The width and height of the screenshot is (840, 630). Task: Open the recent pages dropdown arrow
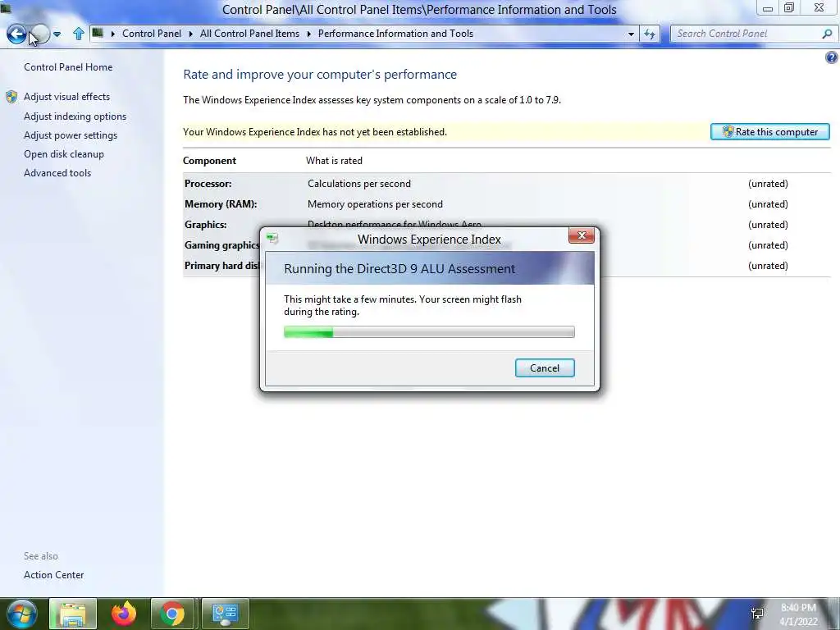coord(57,34)
